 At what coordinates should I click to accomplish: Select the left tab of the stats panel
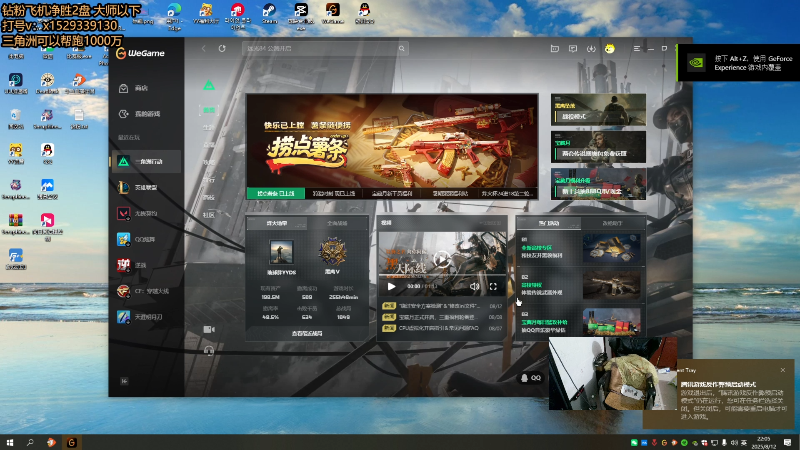tap(277, 223)
